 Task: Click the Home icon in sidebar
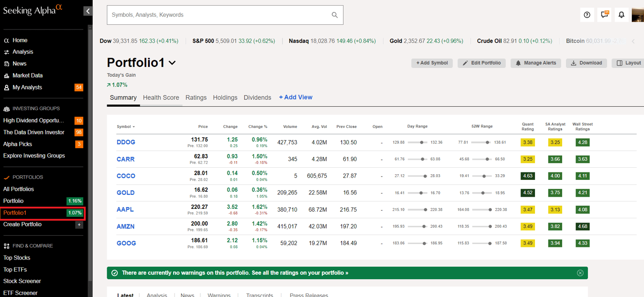click(7, 40)
